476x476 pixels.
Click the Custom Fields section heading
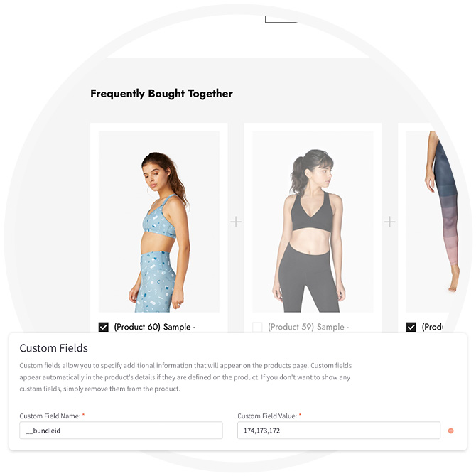(x=54, y=348)
